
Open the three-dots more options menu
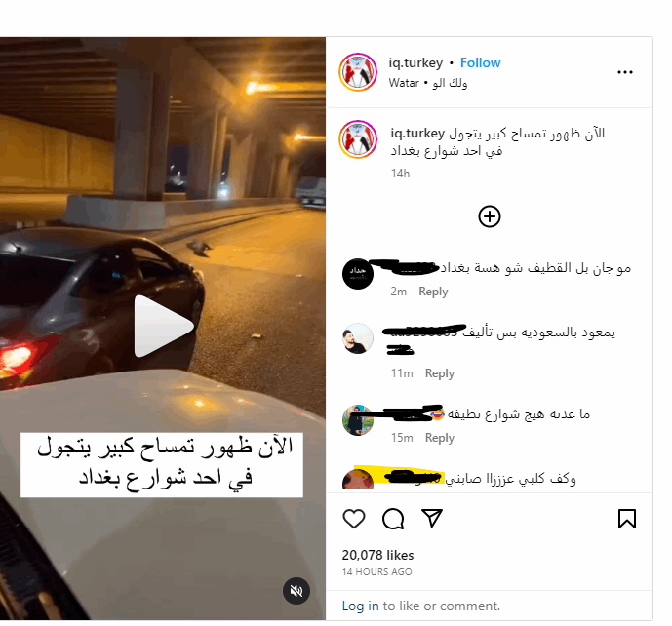(625, 72)
